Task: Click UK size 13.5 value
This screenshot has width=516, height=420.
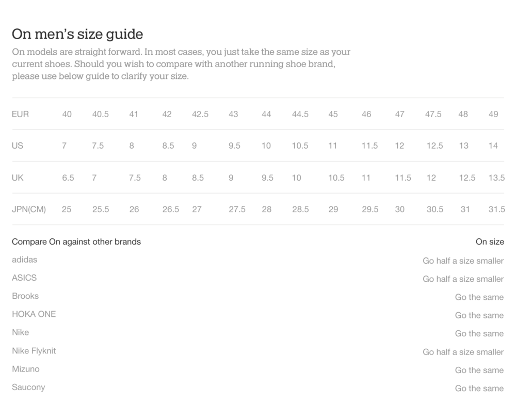Action: click(x=496, y=177)
